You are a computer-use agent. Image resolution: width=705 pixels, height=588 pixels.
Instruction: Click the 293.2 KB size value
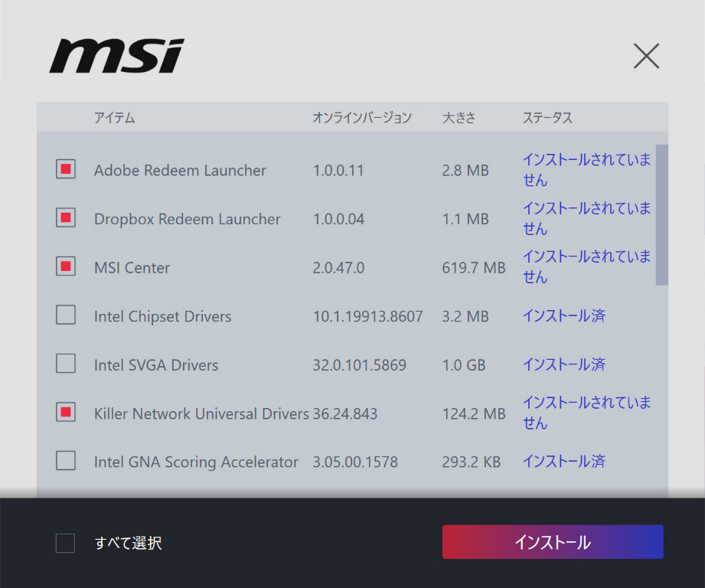point(472,462)
